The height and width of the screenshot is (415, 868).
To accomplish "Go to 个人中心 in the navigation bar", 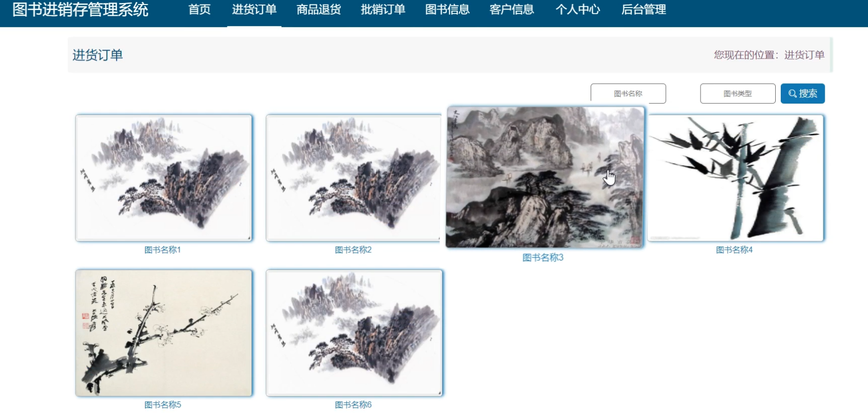I will [x=577, y=10].
